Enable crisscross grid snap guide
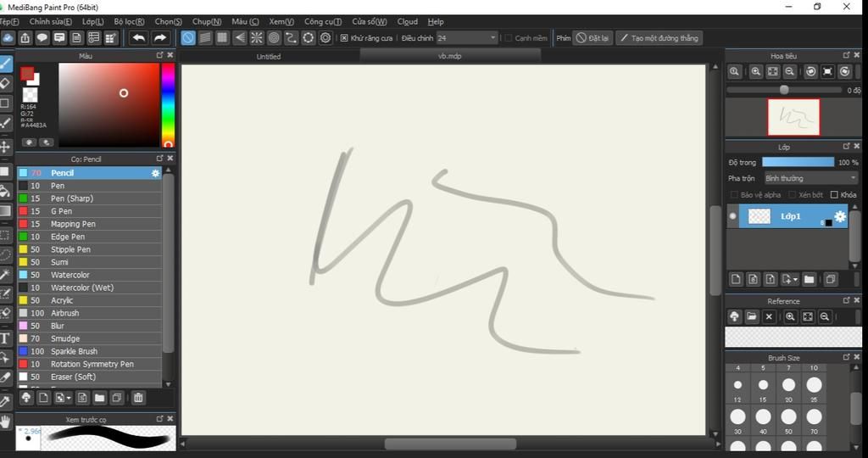Viewport: 868px width, 458px height. click(x=223, y=37)
